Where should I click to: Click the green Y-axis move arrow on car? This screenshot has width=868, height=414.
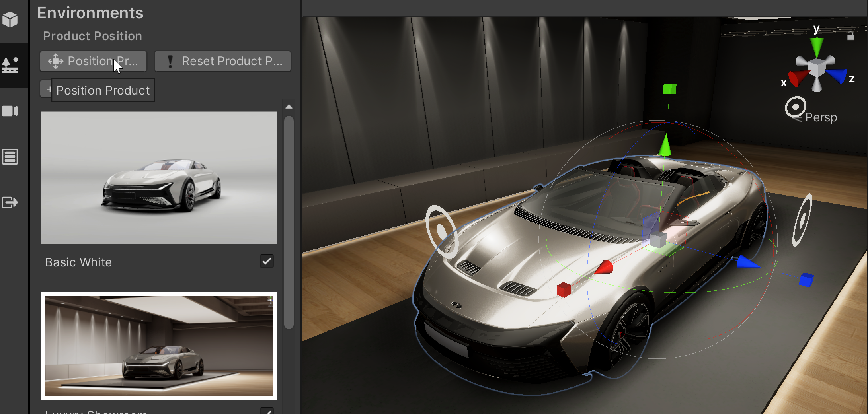pos(665,145)
